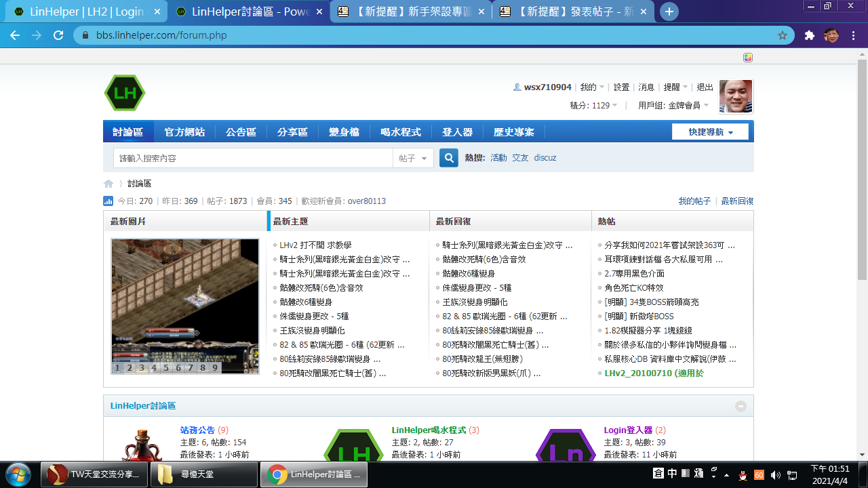Open the 公告區 nav item

(x=241, y=132)
